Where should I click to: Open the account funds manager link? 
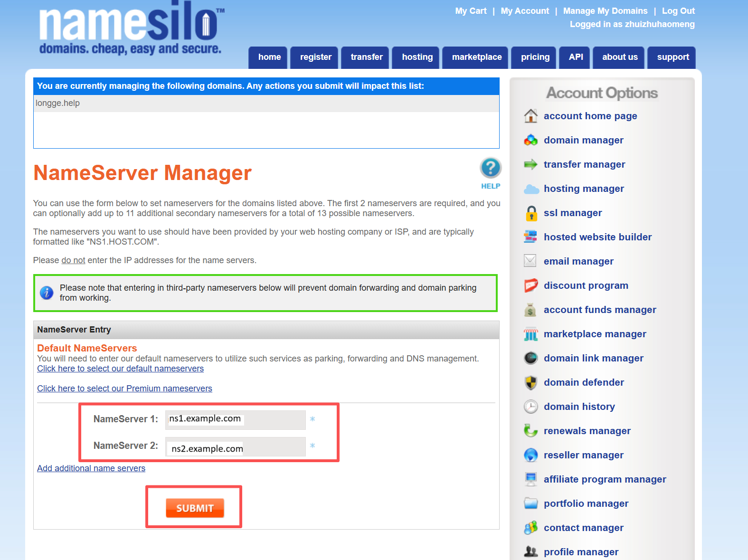(x=600, y=310)
